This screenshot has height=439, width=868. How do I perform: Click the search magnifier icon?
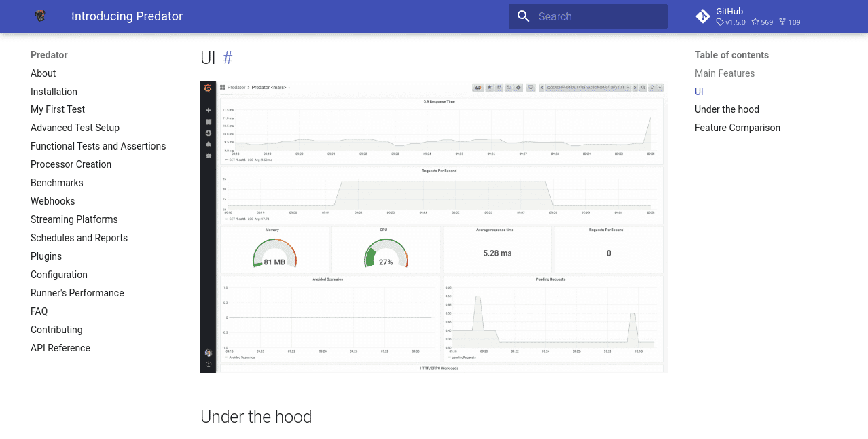[523, 16]
